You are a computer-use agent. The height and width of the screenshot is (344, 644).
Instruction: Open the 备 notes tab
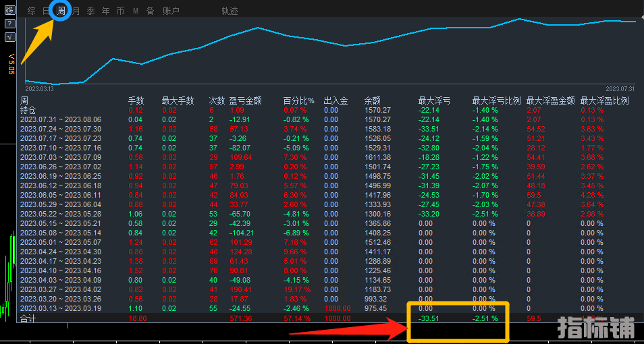click(150, 11)
